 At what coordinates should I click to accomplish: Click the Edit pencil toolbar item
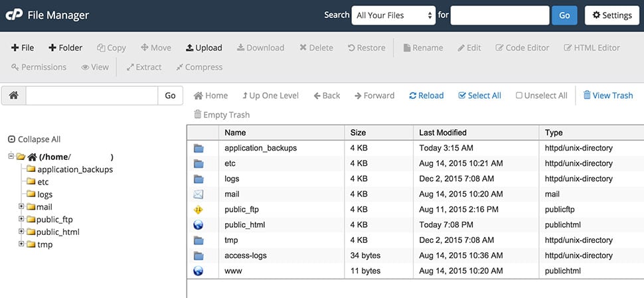[x=469, y=48]
